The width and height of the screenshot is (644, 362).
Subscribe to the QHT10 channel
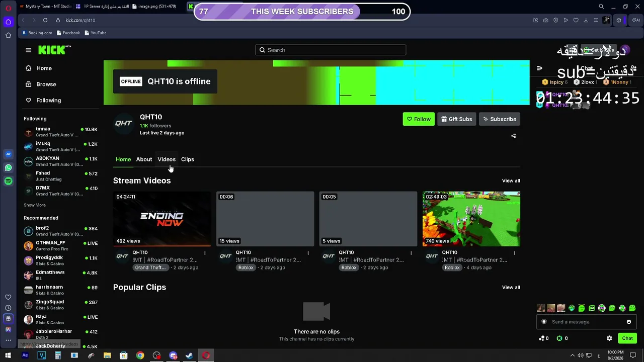[x=500, y=119]
